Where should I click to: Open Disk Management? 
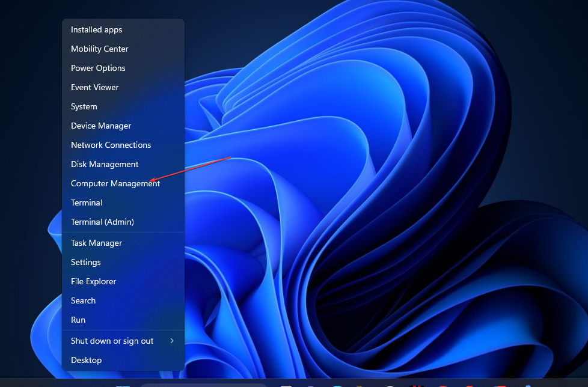[x=105, y=164]
